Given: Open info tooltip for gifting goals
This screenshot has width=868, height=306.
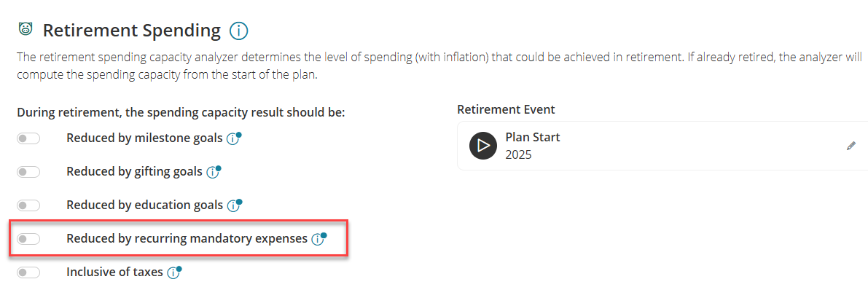Looking at the screenshot, I should [213, 172].
